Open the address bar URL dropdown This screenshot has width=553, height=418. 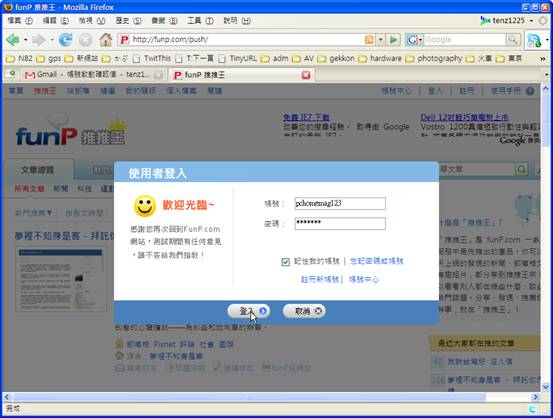point(381,40)
